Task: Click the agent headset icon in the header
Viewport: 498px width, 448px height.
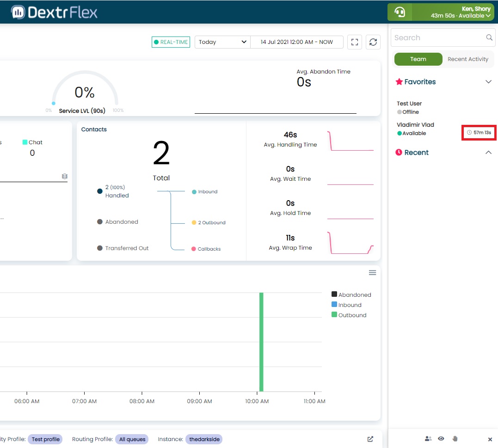Action: click(400, 12)
